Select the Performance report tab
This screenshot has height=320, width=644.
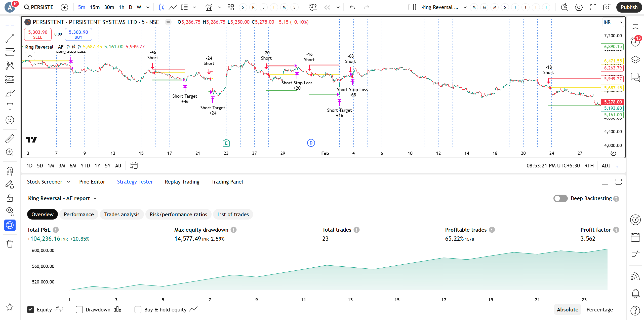pos(79,214)
